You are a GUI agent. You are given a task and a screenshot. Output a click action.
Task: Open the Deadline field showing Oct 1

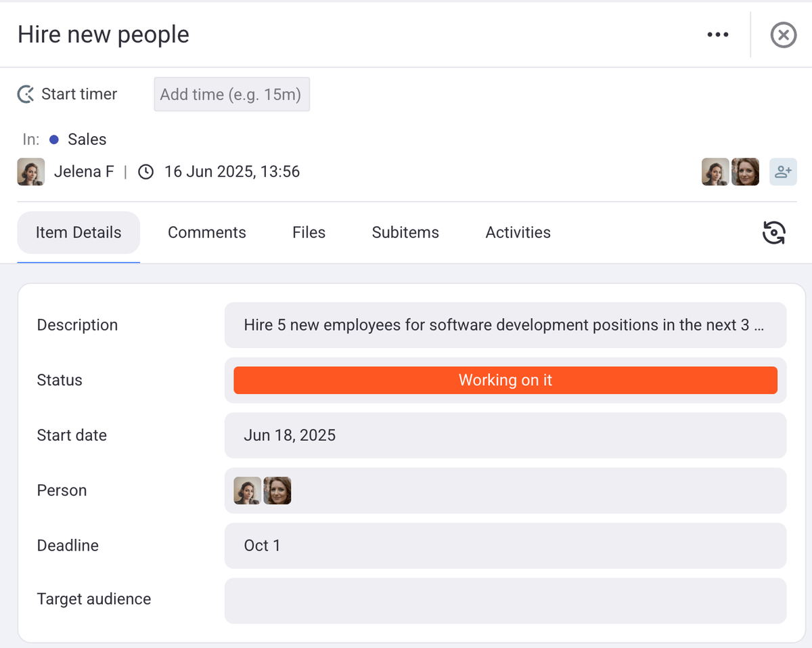(505, 546)
